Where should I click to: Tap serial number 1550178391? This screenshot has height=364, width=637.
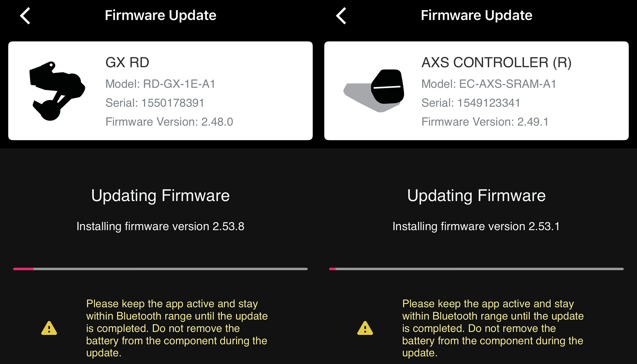pos(155,103)
